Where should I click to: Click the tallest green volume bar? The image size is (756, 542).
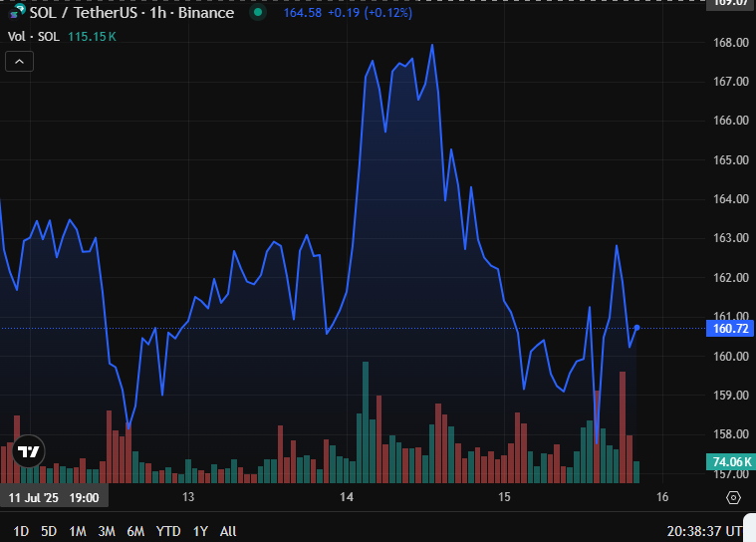point(366,422)
